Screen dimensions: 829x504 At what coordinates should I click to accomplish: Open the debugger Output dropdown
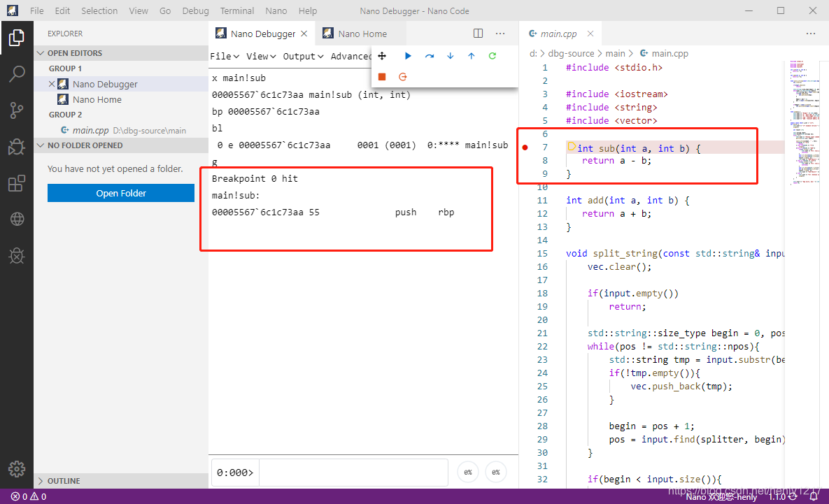303,56
